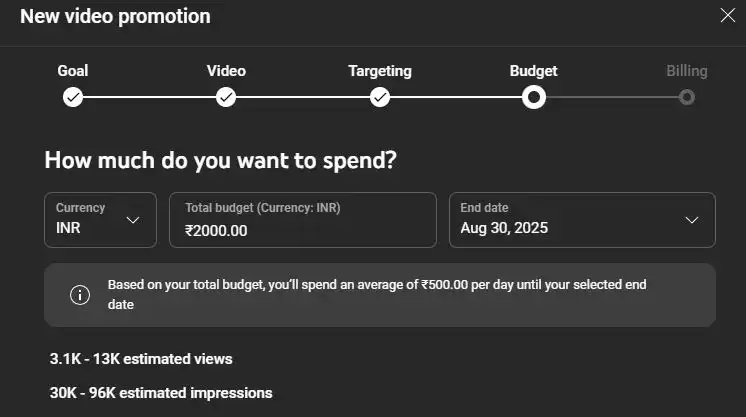Jump to the Billing step label
The height and width of the screenshot is (417, 746).
[x=687, y=71]
